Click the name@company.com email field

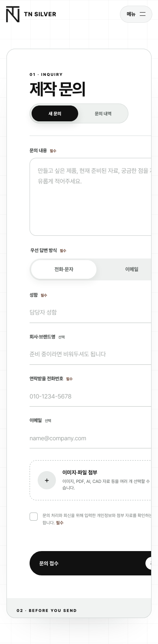(x=90, y=438)
